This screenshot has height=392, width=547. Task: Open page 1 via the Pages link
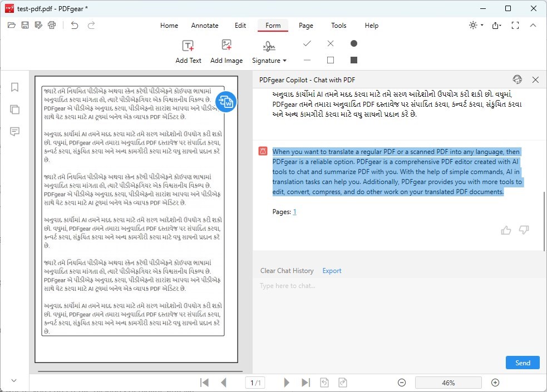pyautogui.click(x=294, y=212)
